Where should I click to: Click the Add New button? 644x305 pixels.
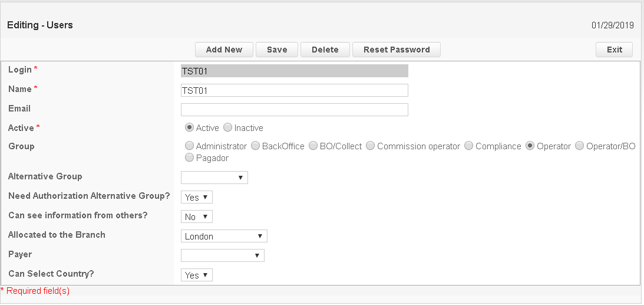[224, 50]
